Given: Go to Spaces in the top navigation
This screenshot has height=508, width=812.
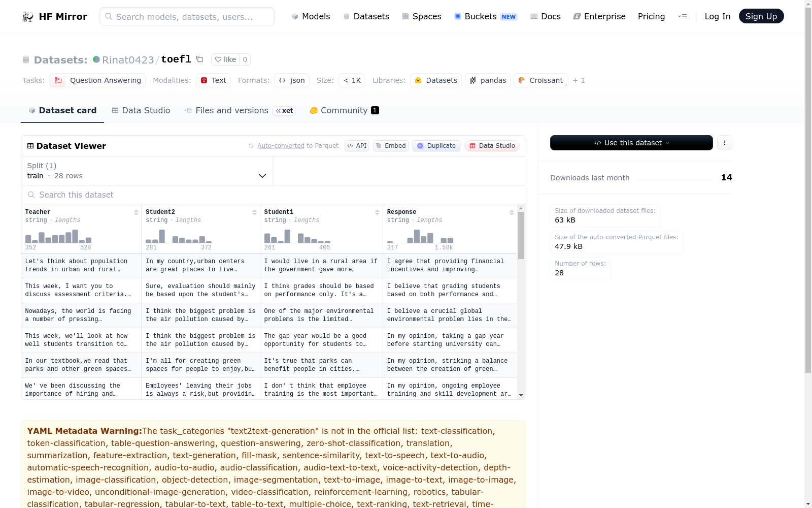Looking at the screenshot, I should tap(422, 16).
